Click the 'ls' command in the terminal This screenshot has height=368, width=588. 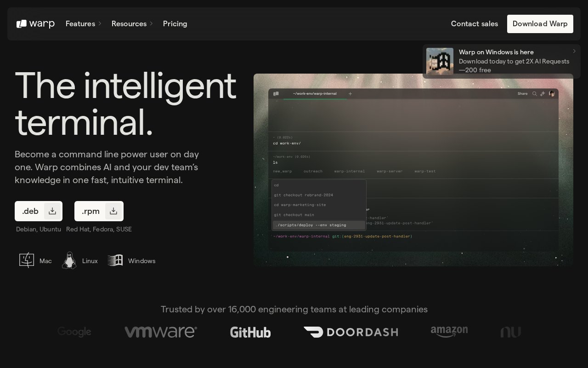[x=275, y=162]
